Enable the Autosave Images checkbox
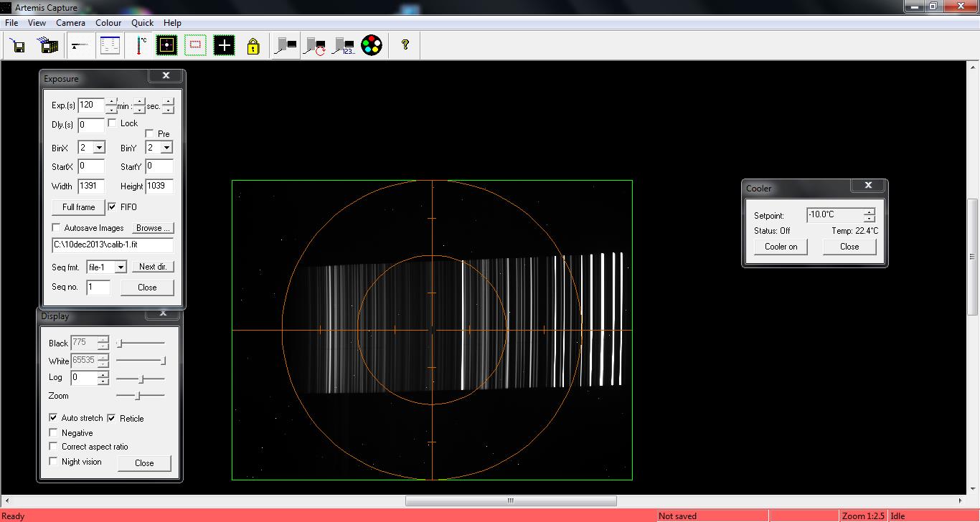 point(57,228)
